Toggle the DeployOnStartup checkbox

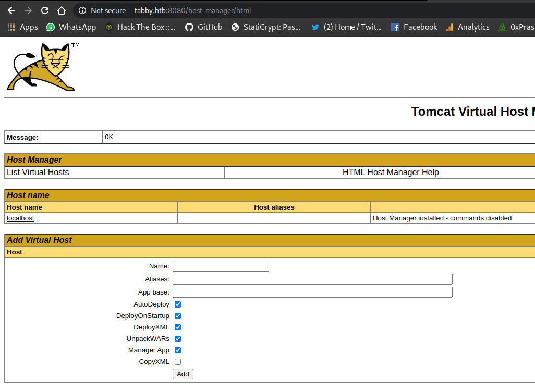178,316
